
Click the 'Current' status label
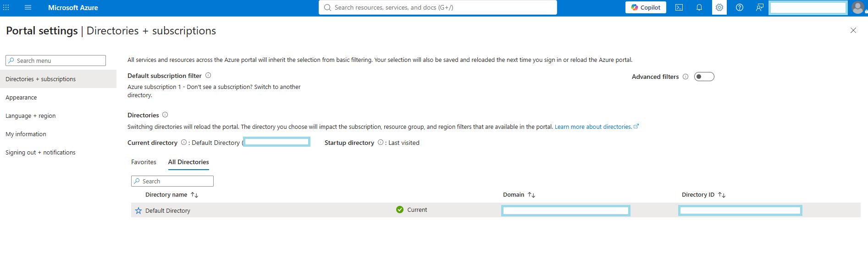pyautogui.click(x=417, y=210)
